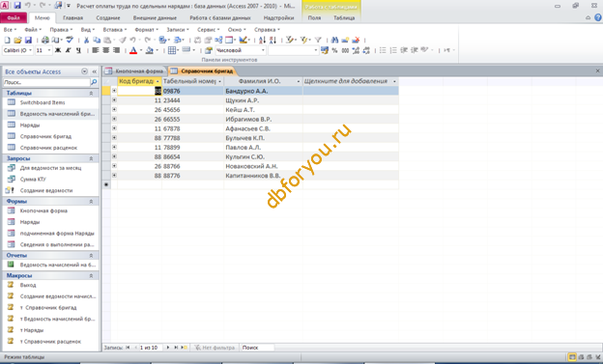This screenshot has width=603, height=364.
Task: Sort descending with the Z-A icon
Action: [x=273, y=40]
